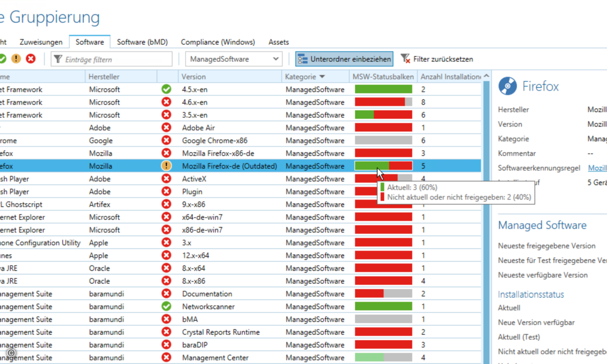The image size is (607, 364).
Task: Click Managed Software section heading
Action: coord(542,225)
